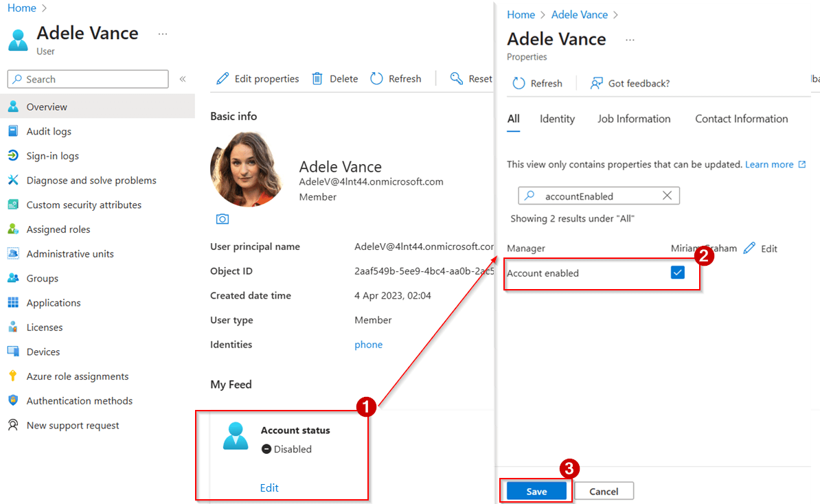Click the camera icon to change profile photo
Screen dimensions: 820x504
[222, 218]
